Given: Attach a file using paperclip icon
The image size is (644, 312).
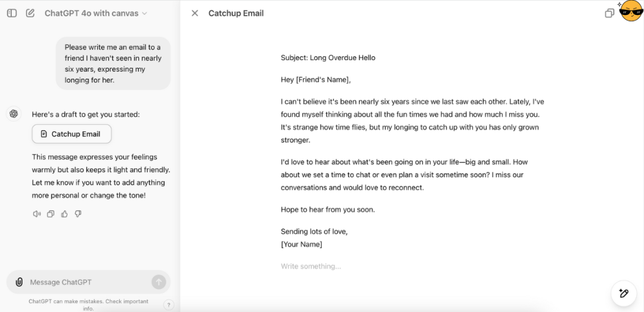Looking at the screenshot, I should point(19,282).
